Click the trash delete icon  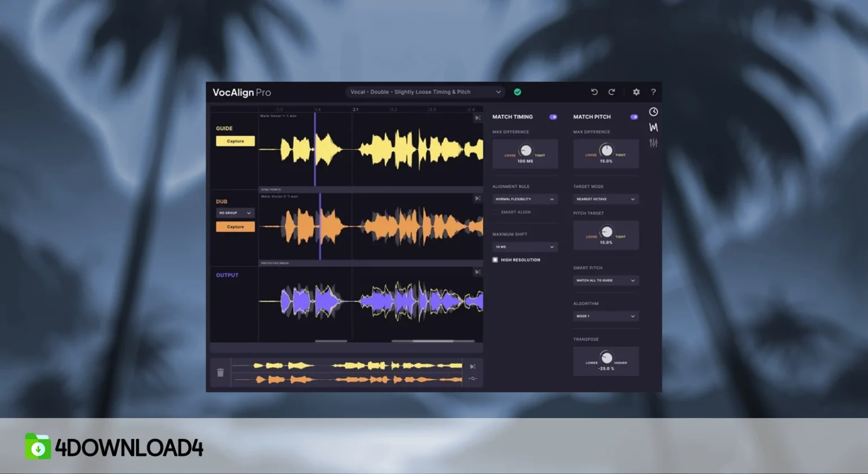220,372
